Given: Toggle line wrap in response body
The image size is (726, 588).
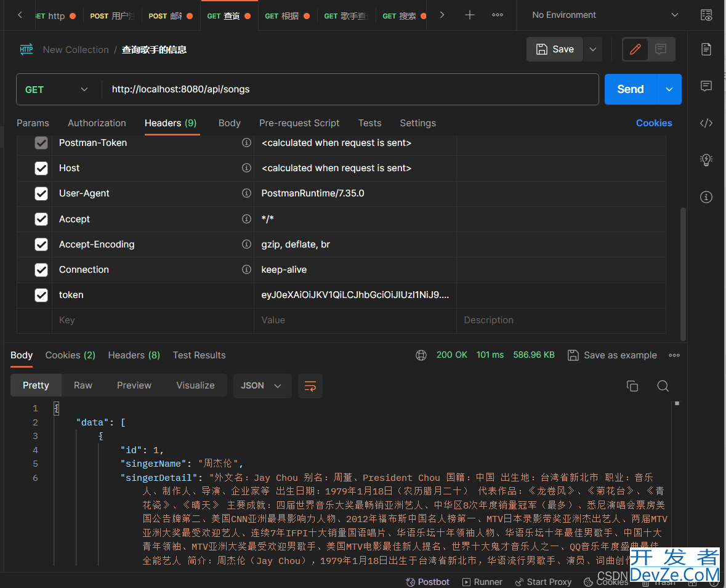Looking at the screenshot, I should pyautogui.click(x=310, y=386).
